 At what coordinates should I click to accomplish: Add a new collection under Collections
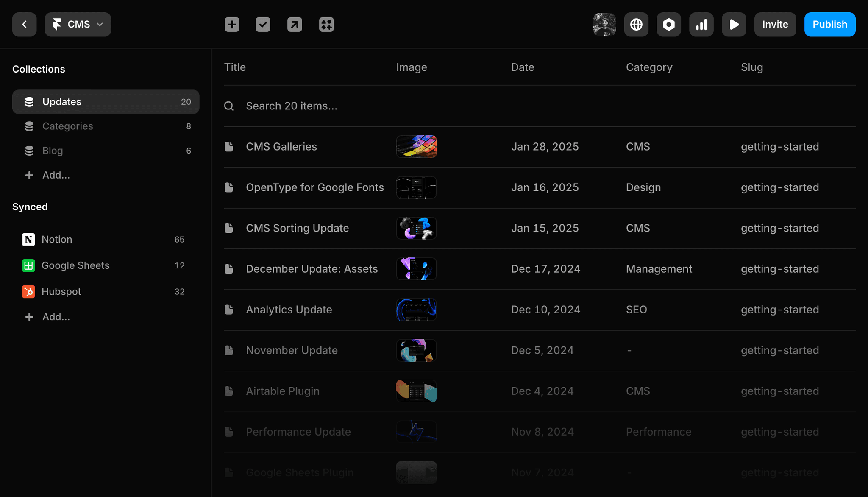[56, 175]
